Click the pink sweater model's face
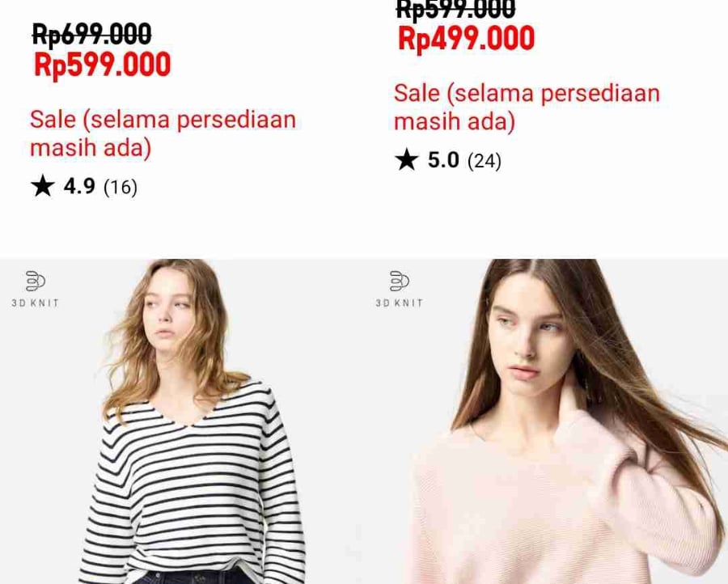 pyautogui.click(x=527, y=334)
